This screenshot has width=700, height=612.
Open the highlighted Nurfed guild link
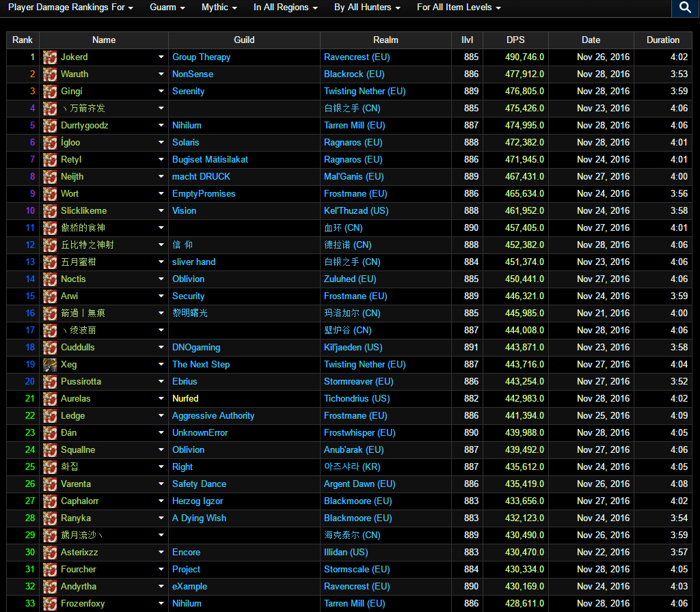(x=185, y=398)
